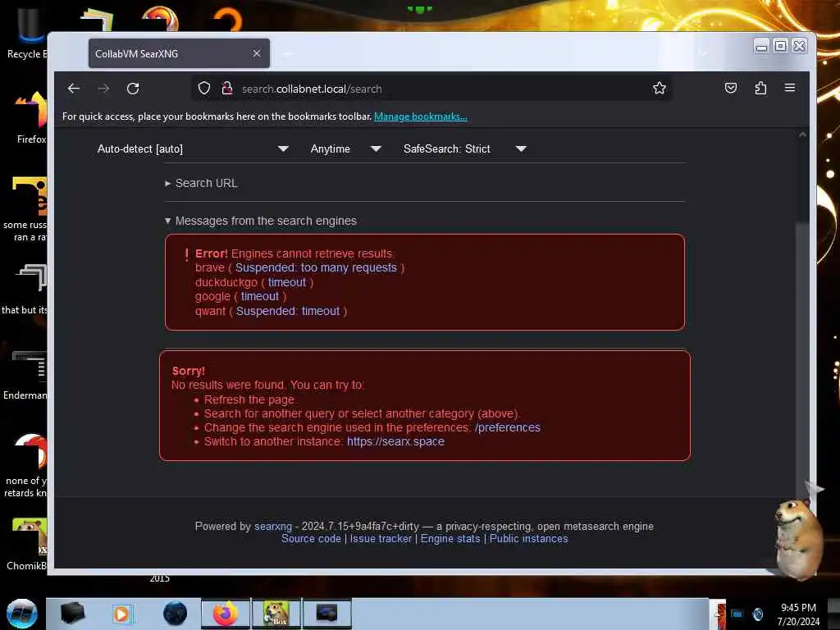Open the Anytime time range dropdown
Viewport: 840px width, 630px height.
click(345, 149)
